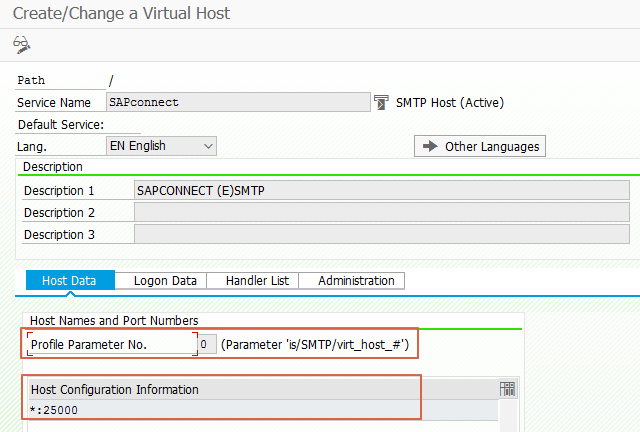The height and width of the screenshot is (432, 640).
Task: Click the Other Languages button
Action: click(x=480, y=146)
